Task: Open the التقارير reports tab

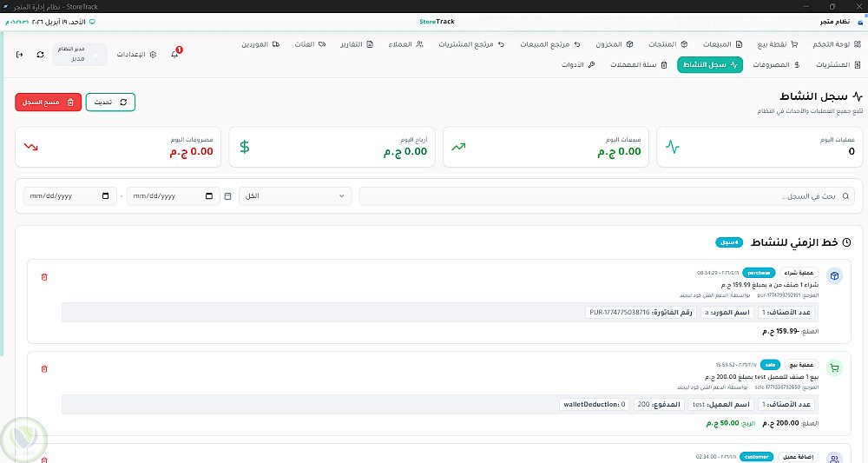Action: (357, 44)
